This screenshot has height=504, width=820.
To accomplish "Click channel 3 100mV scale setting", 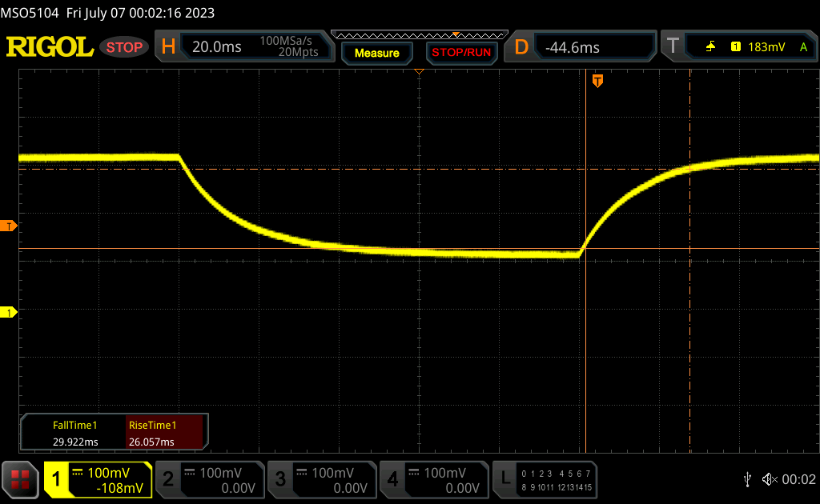I will click(x=332, y=473).
